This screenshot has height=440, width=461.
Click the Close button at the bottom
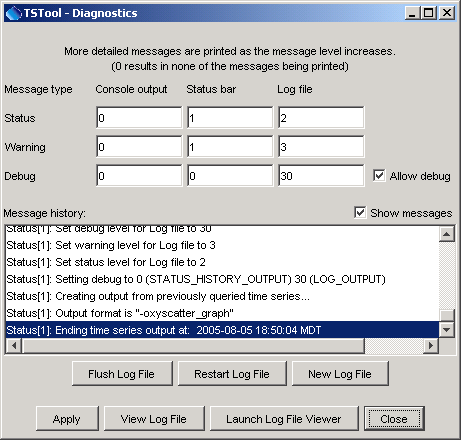click(x=394, y=419)
